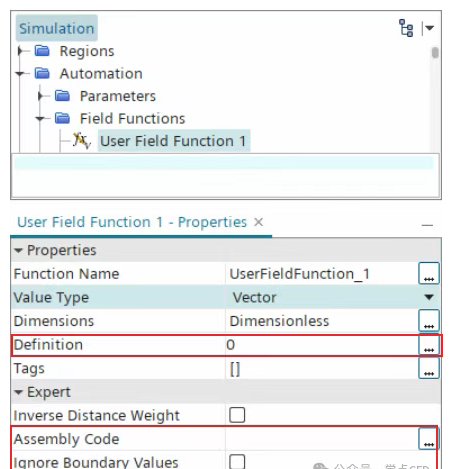
Task: Enable the Inverse Distance Weight checkbox
Action: (x=237, y=415)
